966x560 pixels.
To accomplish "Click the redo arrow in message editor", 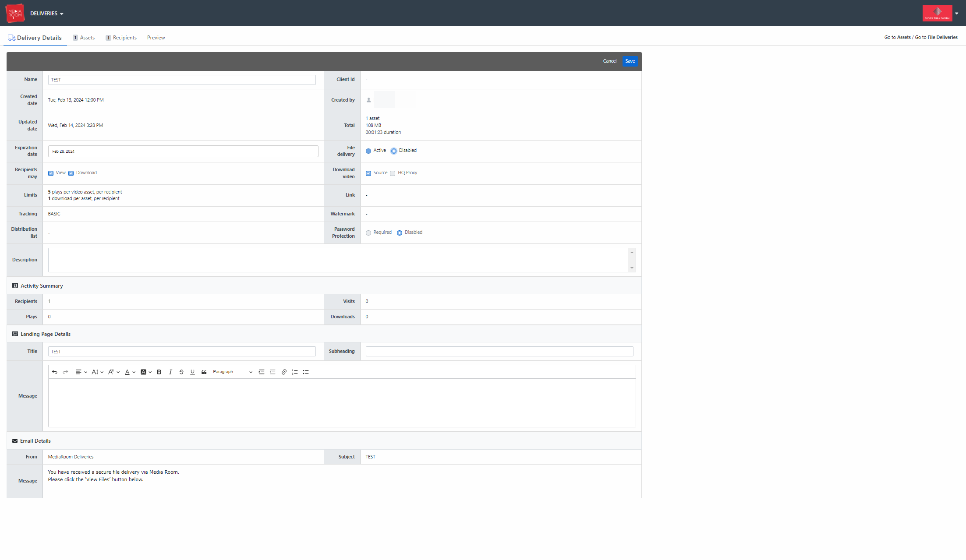I will pos(65,372).
